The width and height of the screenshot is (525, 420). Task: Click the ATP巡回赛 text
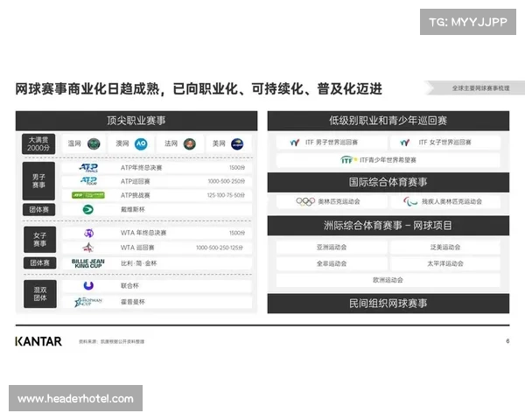click(x=136, y=181)
